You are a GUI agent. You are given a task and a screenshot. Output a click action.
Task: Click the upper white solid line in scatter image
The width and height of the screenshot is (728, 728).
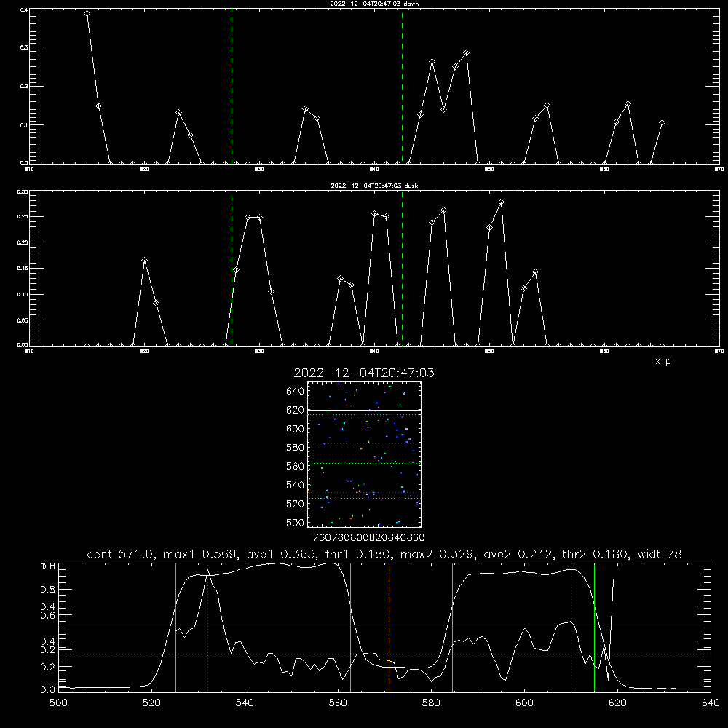coord(364,410)
